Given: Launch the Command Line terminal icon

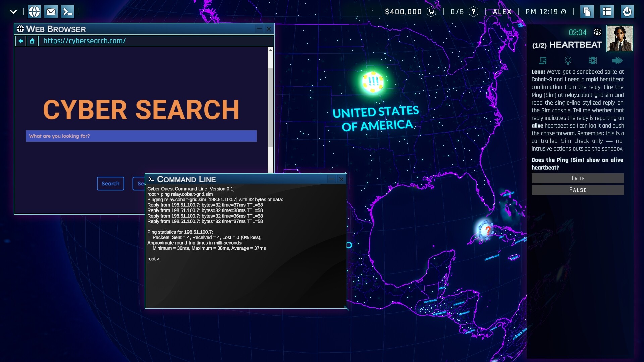Looking at the screenshot, I should 68,11.
